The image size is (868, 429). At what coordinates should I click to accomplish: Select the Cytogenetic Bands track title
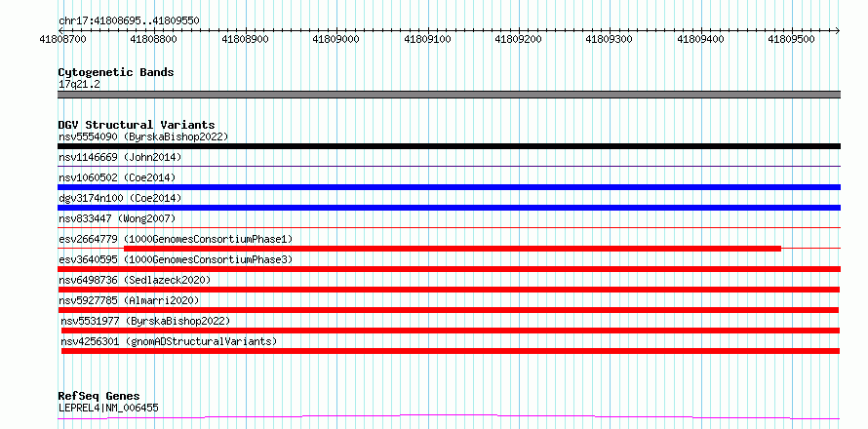click(116, 72)
